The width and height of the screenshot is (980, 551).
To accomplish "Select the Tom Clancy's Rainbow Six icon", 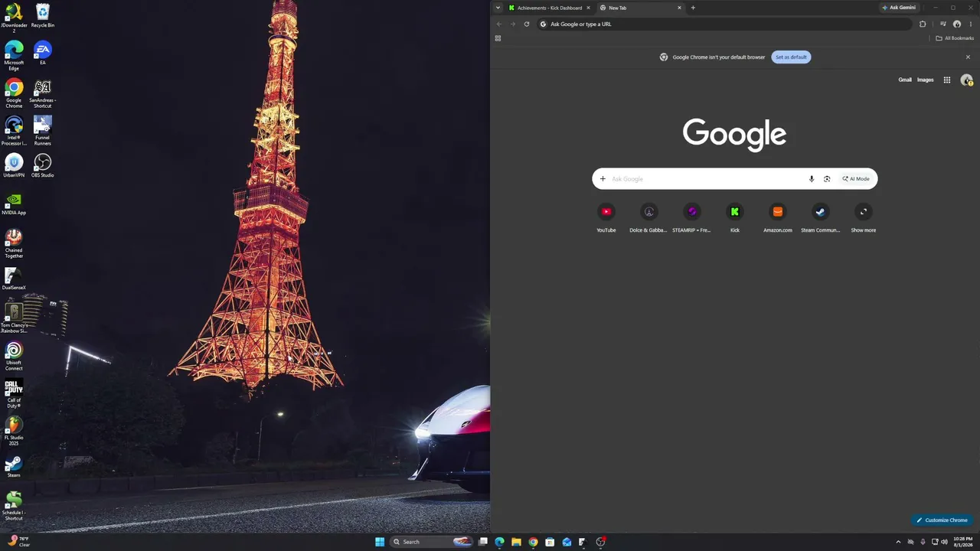I will [14, 318].
